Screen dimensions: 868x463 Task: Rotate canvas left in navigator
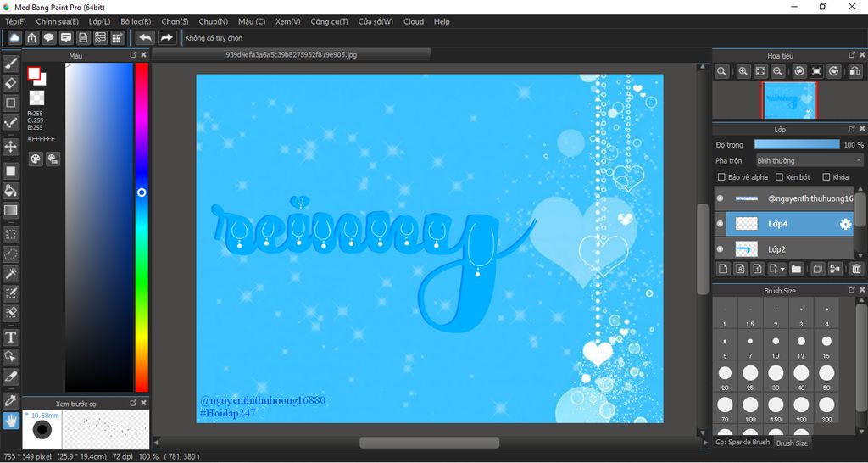[x=799, y=71]
